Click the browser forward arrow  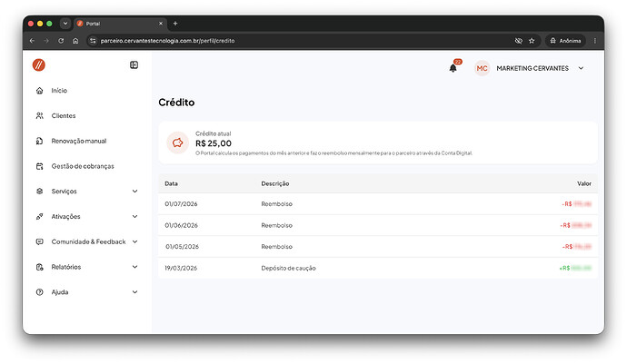tap(46, 41)
